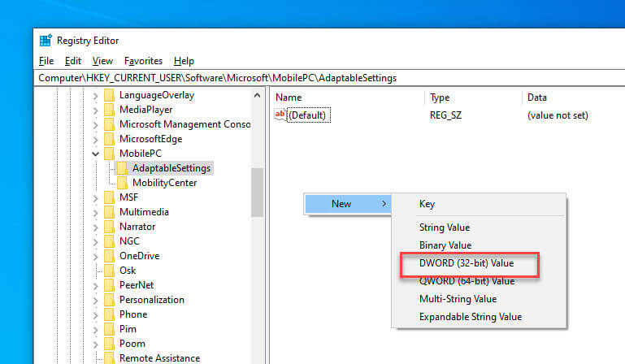Click the LanguageOverlay folder icon
The image size is (625, 364).
109,95
